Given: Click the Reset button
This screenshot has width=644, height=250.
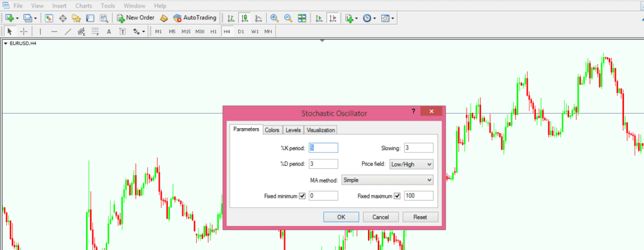Looking at the screenshot, I should (420, 217).
